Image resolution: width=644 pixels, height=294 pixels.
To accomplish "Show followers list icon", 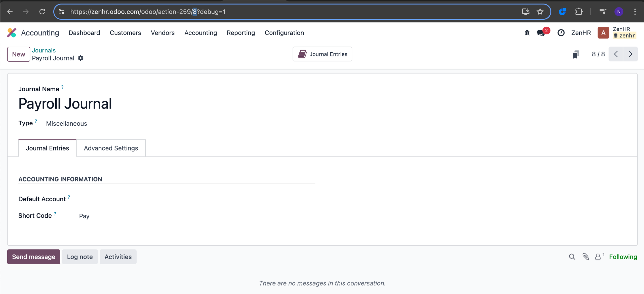I will pyautogui.click(x=598, y=257).
